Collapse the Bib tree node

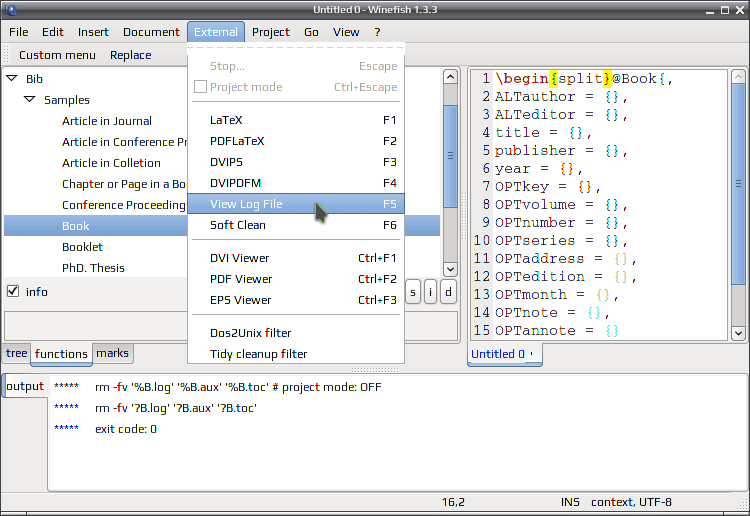coord(12,78)
